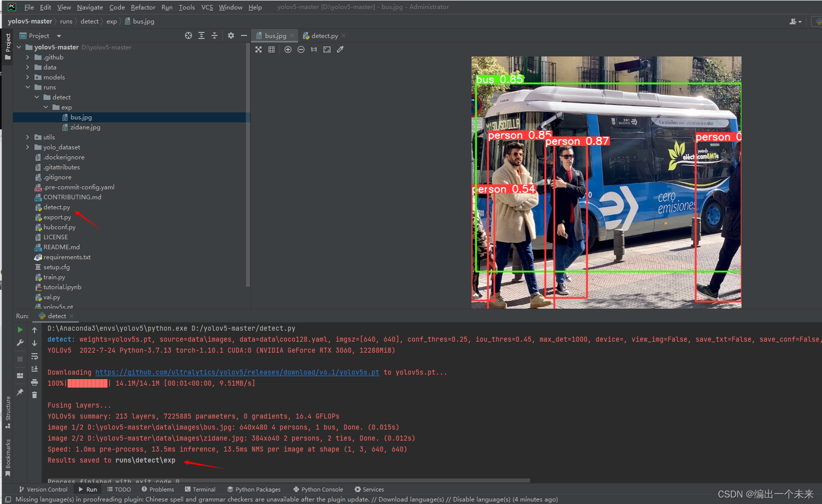Click the exp breadcrumb in navigation bar
The height and width of the screenshot is (504, 822).
[111, 21]
